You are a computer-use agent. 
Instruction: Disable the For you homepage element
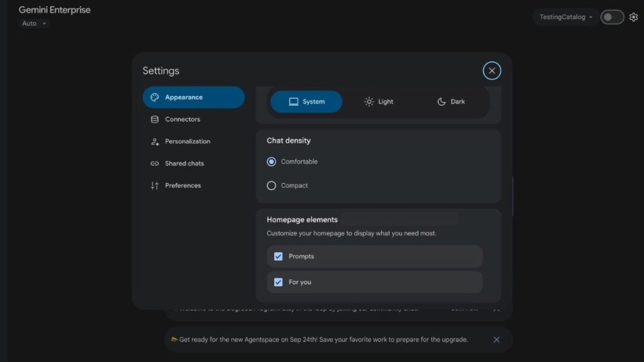point(279,282)
